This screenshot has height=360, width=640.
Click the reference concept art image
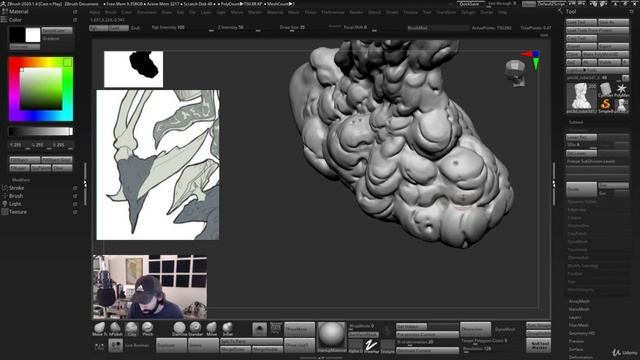pyautogui.click(x=158, y=165)
